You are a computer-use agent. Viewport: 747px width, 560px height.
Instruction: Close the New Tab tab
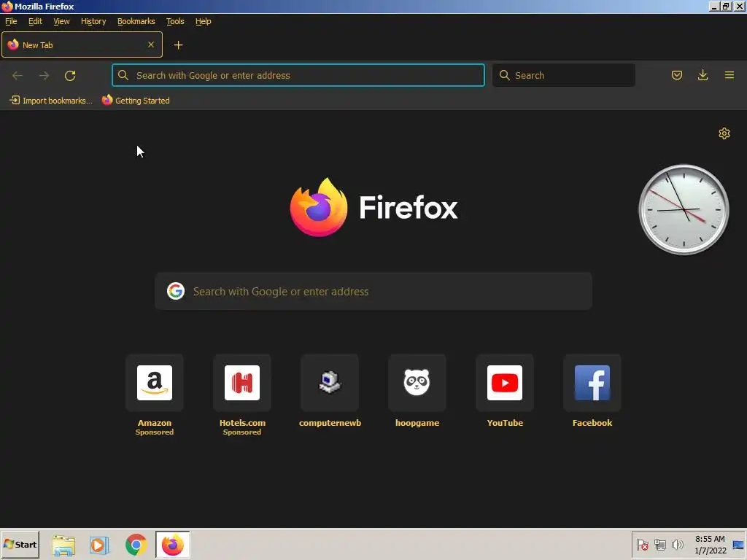tap(151, 44)
